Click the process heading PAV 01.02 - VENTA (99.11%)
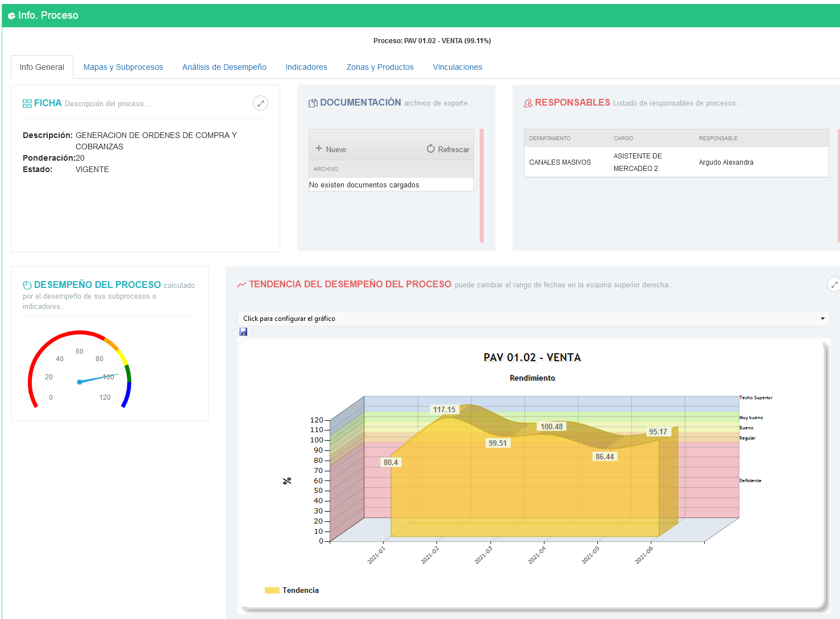The height and width of the screenshot is (619, 840). pos(432,41)
